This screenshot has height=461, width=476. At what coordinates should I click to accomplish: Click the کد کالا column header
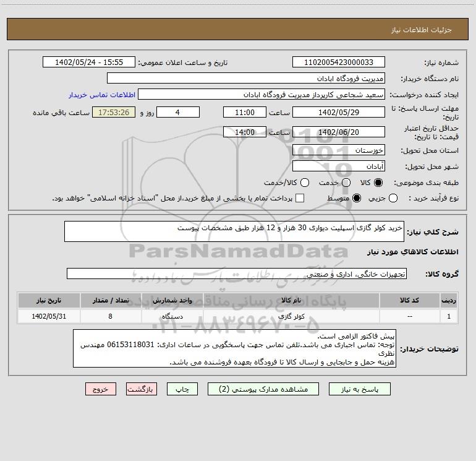(409, 300)
